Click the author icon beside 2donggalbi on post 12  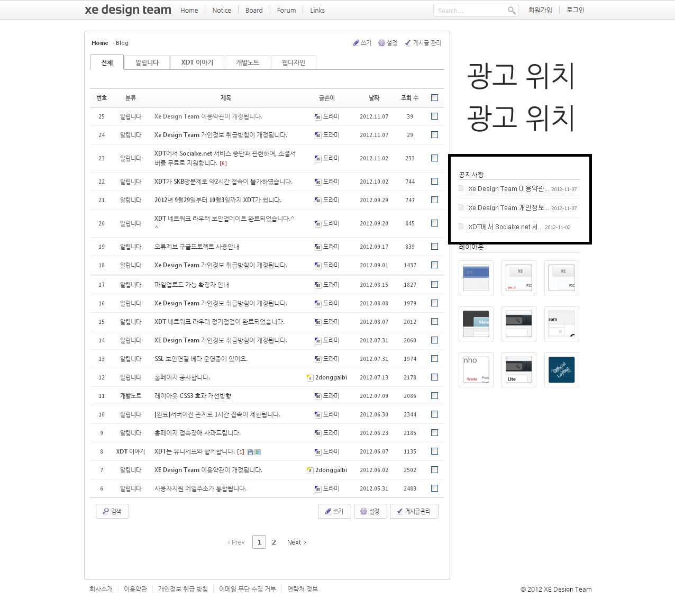click(x=310, y=378)
